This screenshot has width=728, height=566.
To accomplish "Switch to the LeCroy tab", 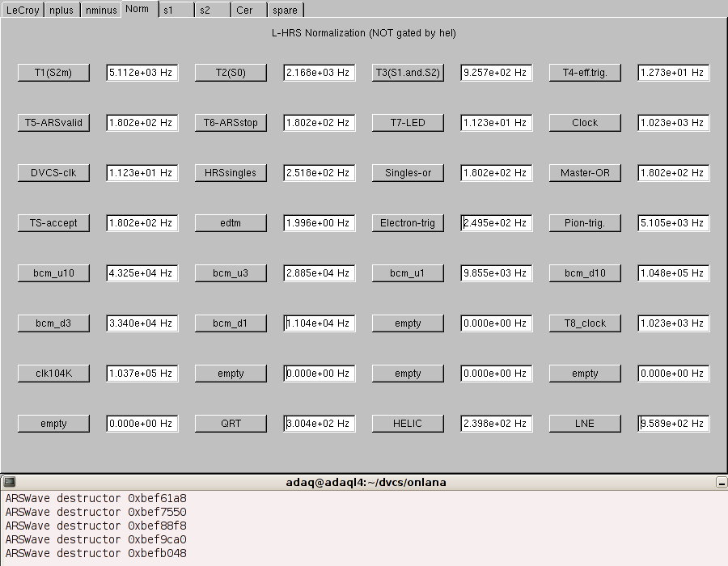I will coord(23,10).
